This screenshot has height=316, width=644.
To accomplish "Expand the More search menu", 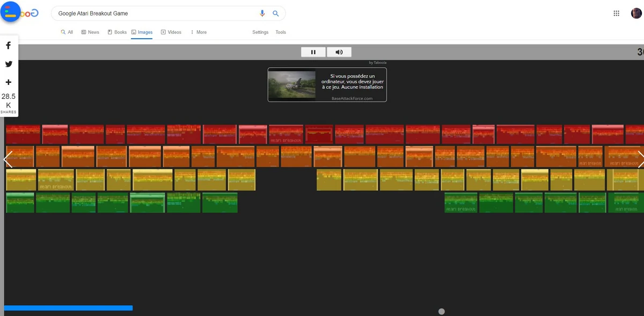I will (199, 32).
